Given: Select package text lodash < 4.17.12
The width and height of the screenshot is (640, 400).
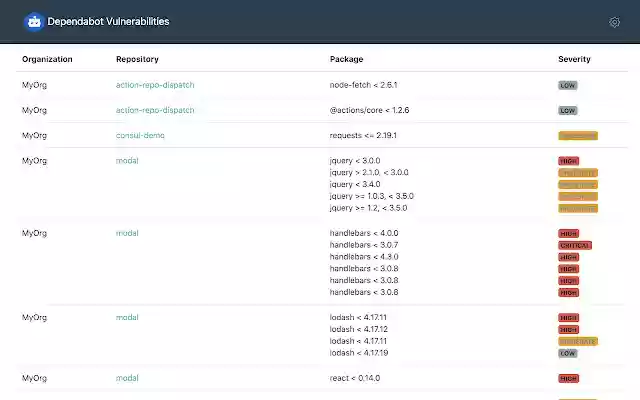Looking at the screenshot, I should tap(358, 329).
